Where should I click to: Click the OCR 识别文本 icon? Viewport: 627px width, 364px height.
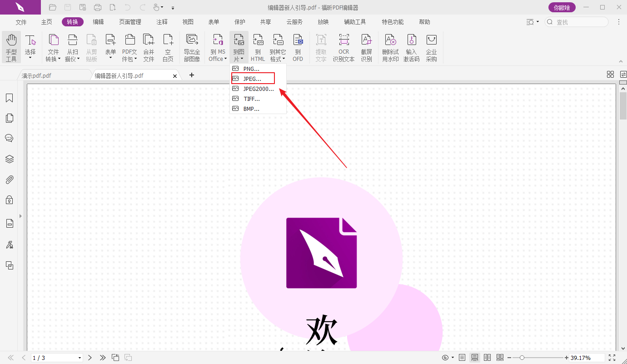[343, 47]
